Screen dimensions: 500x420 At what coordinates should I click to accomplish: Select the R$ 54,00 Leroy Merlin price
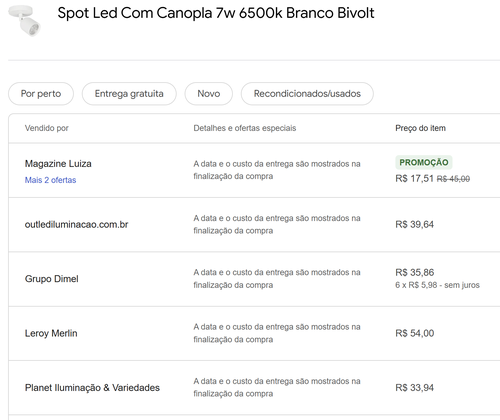point(415,333)
